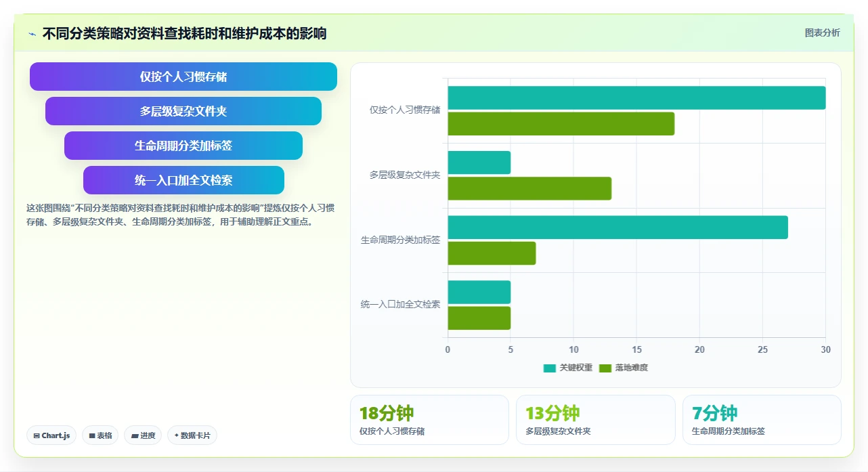Select the 生命周期分类加标签 funnel bar

click(183, 146)
